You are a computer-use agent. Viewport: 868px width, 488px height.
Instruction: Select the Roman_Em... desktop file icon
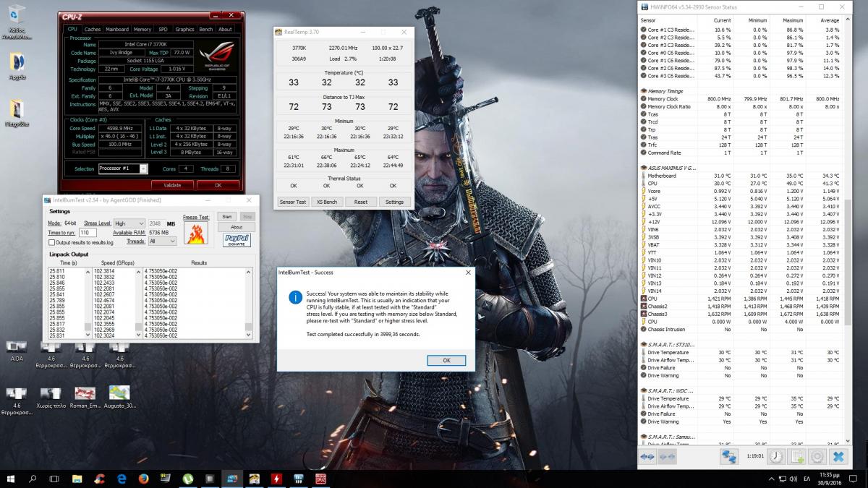(x=85, y=398)
